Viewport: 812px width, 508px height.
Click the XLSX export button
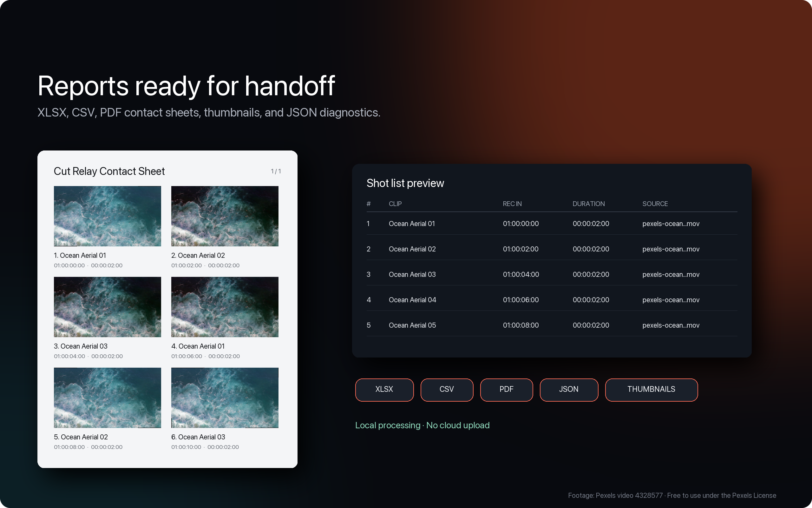pyautogui.click(x=384, y=389)
